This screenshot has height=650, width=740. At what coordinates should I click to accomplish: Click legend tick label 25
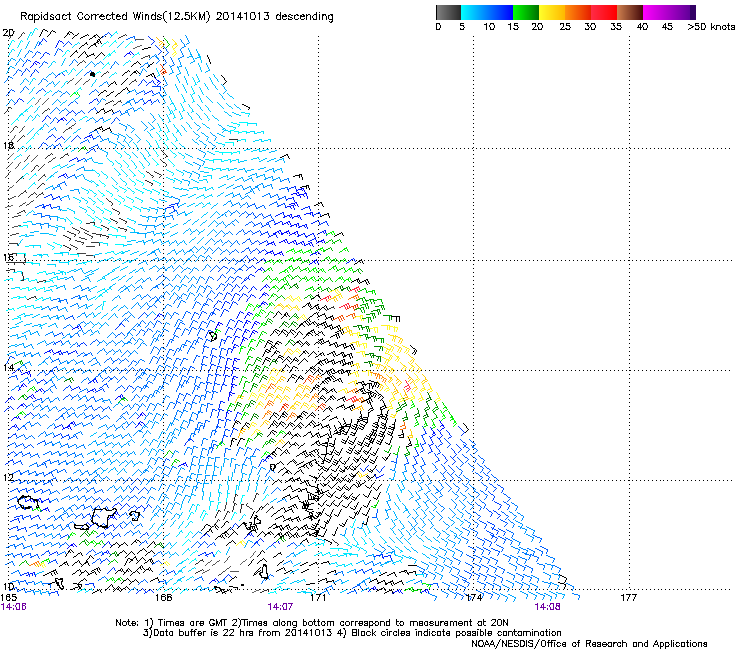[x=565, y=27]
